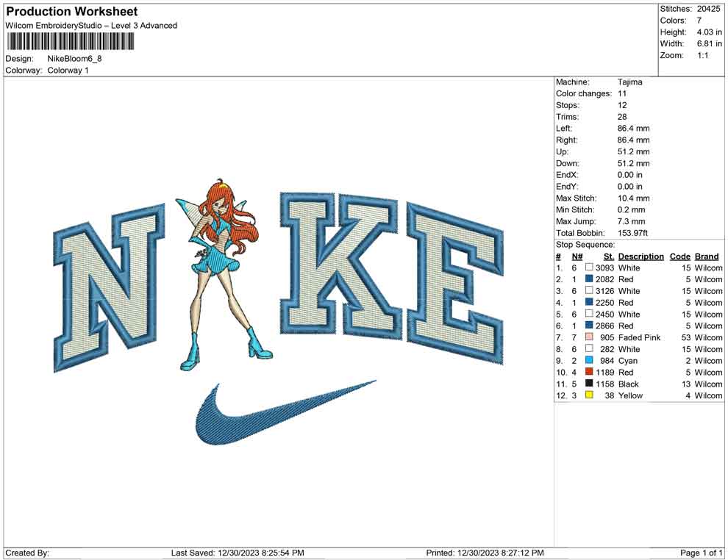Click the Colors value 7
Viewport: 728px width, 560px height.
(x=699, y=21)
